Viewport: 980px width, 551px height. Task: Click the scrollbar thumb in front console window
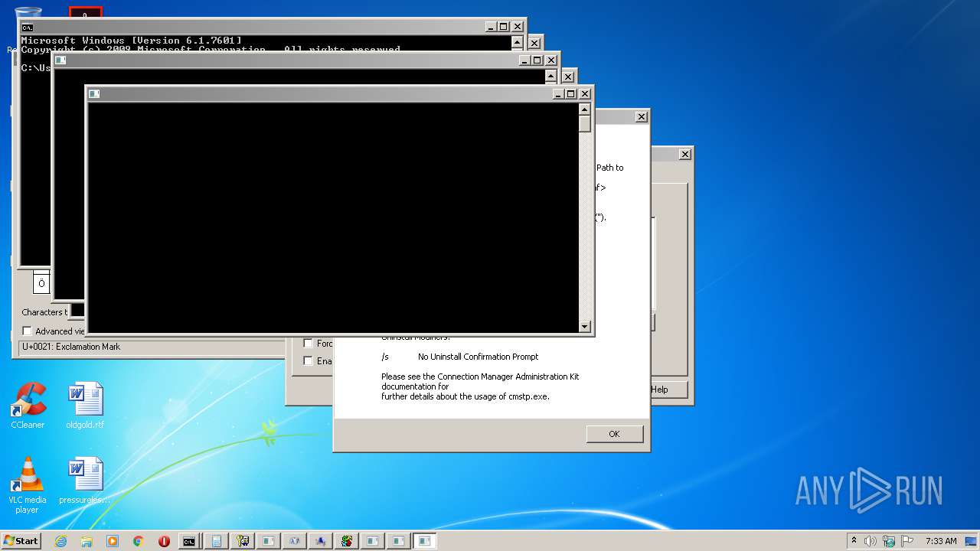click(585, 124)
